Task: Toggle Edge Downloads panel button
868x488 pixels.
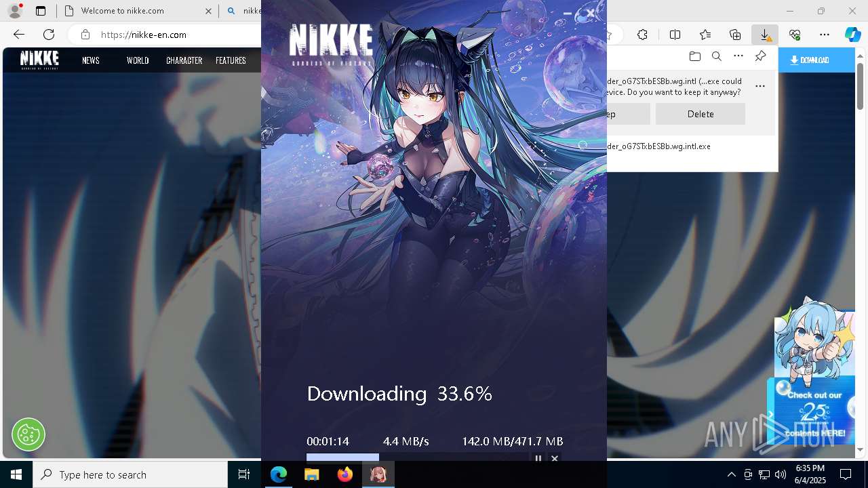Action: [x=764, y=35]
